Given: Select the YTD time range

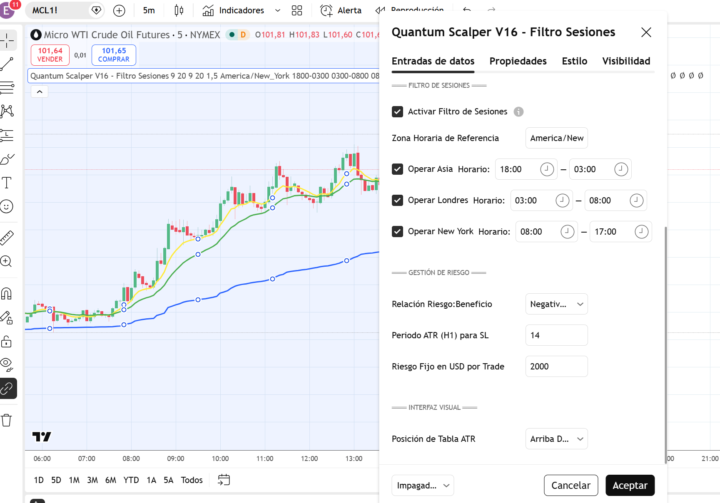Looking at the screenshot, I should point(131,480).
